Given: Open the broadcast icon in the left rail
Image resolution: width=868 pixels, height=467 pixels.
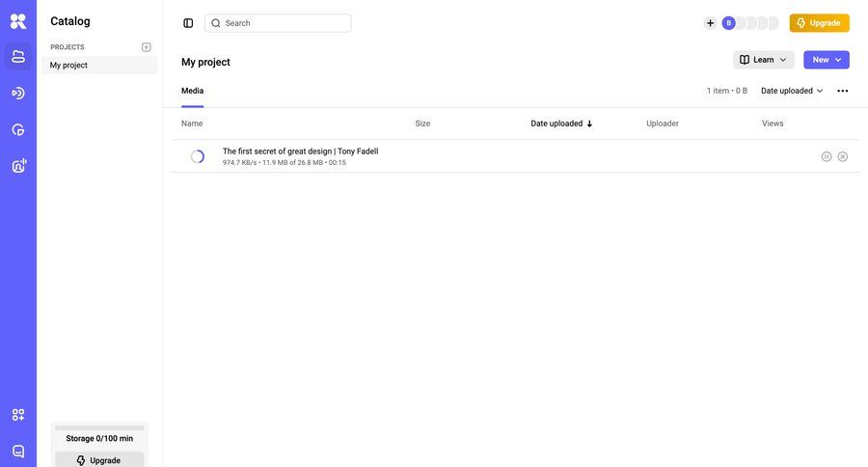Looking at the screenshot, I should [18, 93].
